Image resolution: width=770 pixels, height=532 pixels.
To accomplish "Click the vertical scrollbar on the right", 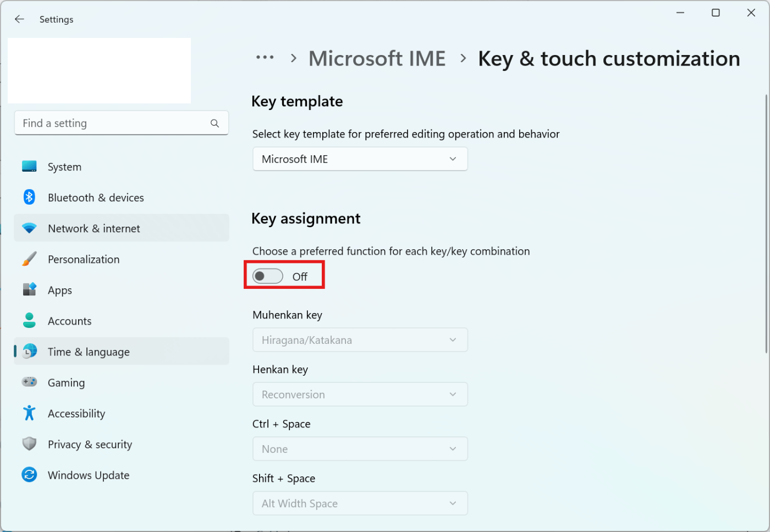I will coord(766,223).
